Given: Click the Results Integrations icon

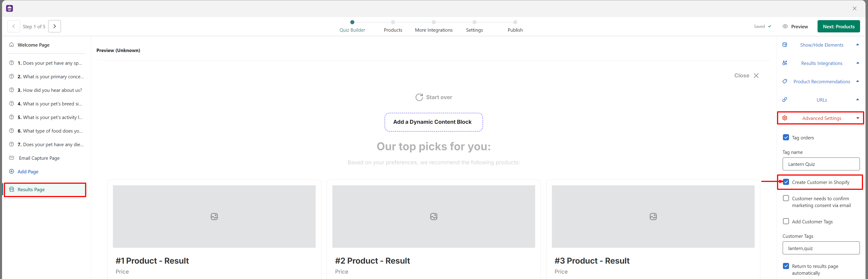Looking at the screenshot, I should click(785, 63).
